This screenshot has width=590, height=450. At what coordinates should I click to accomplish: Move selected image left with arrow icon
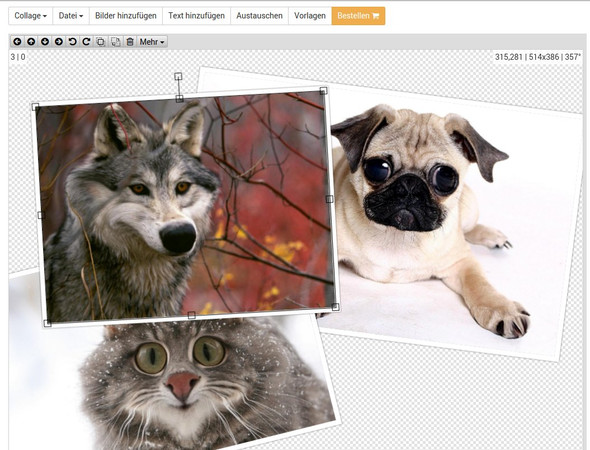(17, 42)
